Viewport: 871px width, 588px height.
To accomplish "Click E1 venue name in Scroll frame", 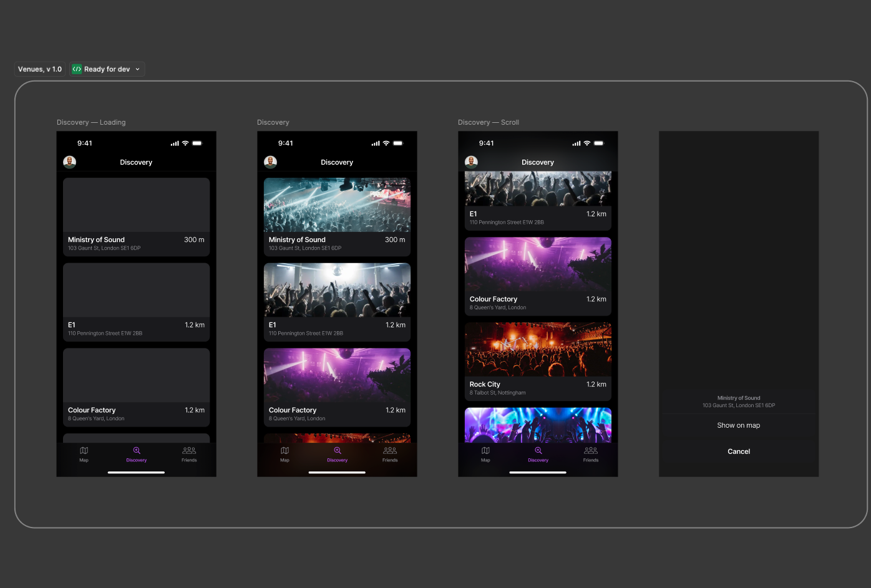I will coord(474,214).
